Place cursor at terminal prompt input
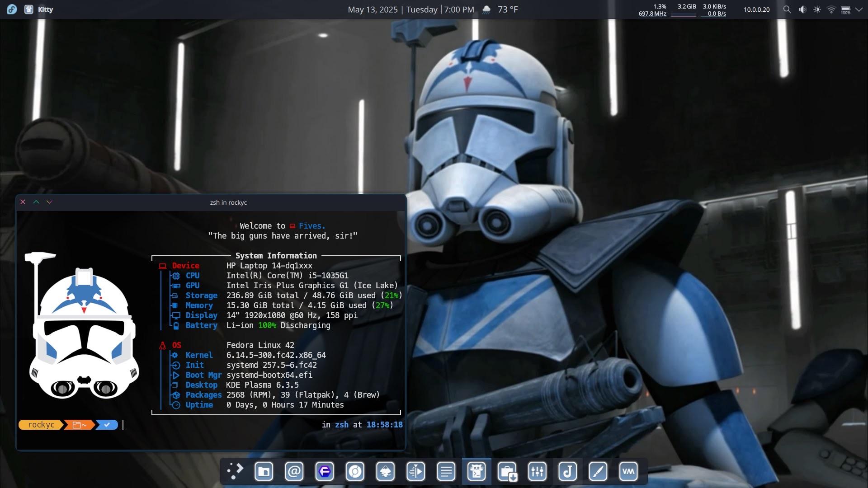Image resolution: width=868 pixels, height=488 pixels. click(124, 425)
